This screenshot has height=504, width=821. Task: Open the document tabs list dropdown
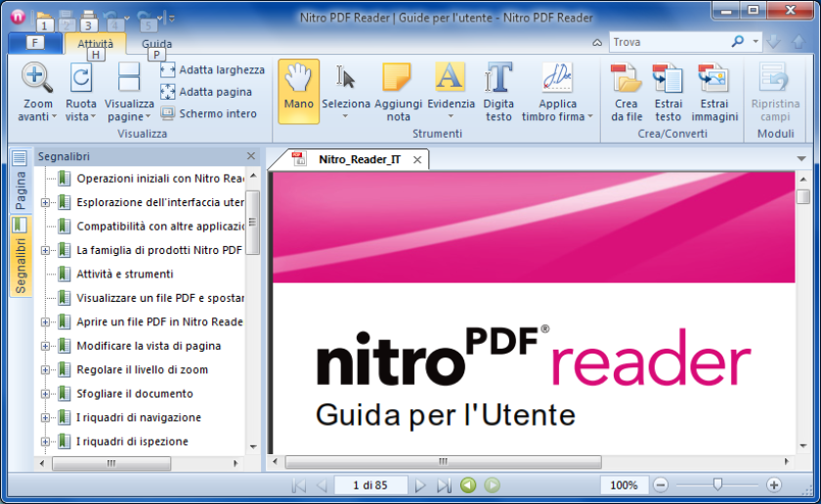click(x=801, y=158)
